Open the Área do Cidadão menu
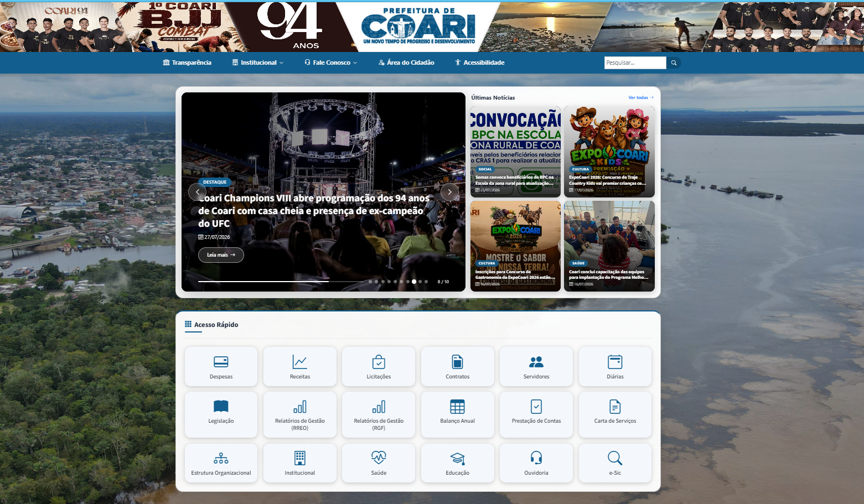This screenshot has width=864, height=504. pyautogui.click(x=406, y=63)
